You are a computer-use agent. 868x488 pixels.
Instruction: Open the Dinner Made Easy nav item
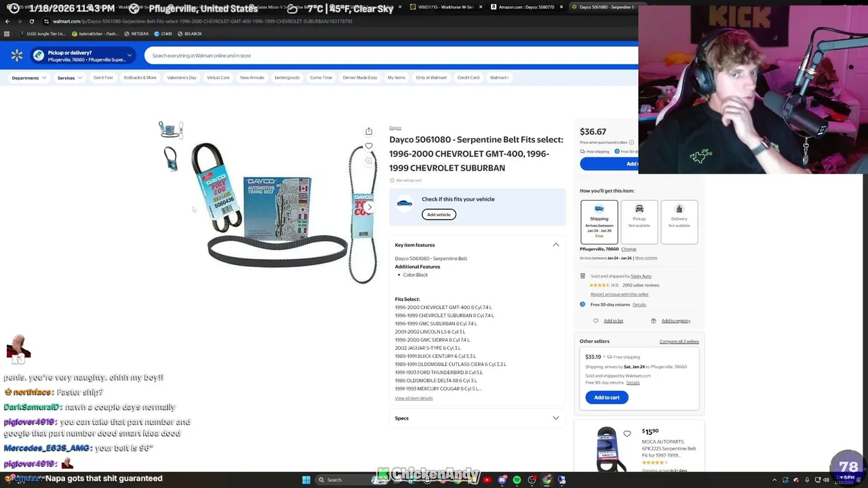(x=360, y=77)
